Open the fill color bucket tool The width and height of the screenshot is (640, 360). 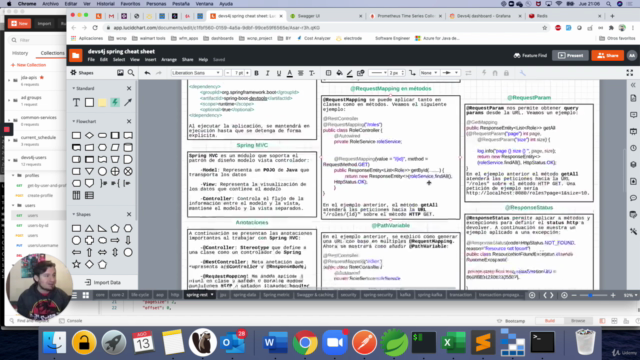[339, 73]
